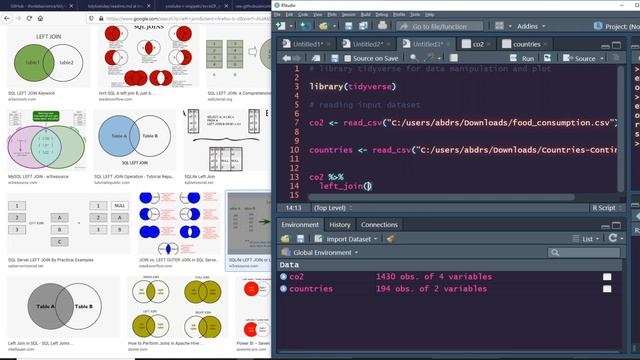Click the Code Tools wand icon
This screenshot has width=640, height=360.
[429, 58]
